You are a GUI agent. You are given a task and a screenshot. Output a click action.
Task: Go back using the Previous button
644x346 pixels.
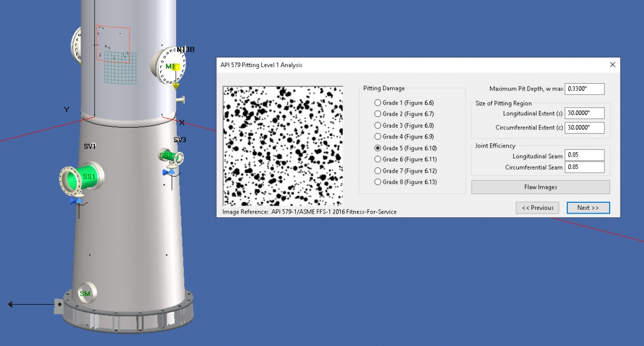point(537,208)
